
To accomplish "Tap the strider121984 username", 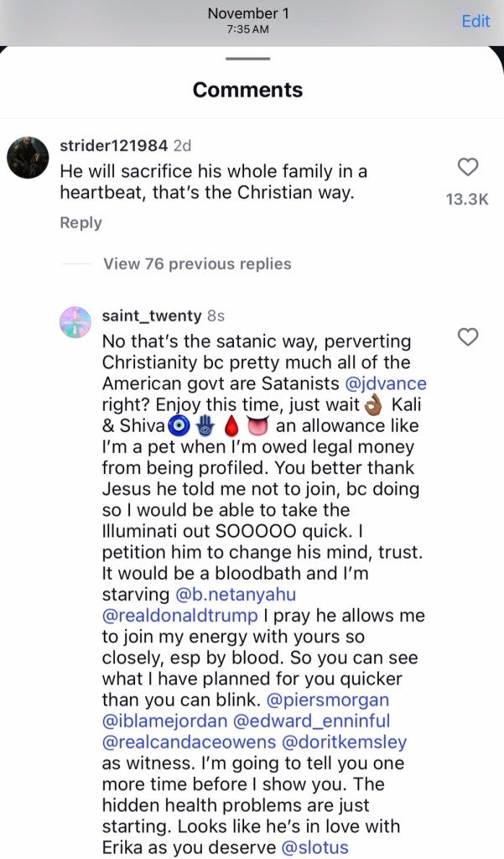I will click(113, 145).
